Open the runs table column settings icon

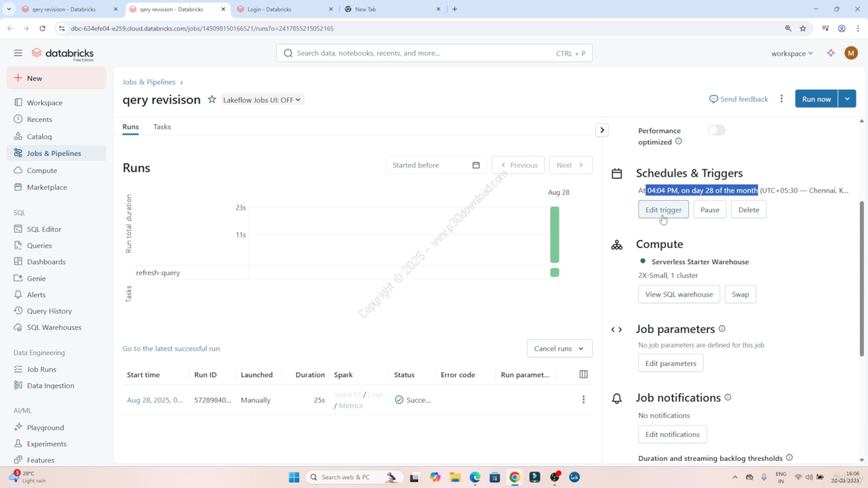pos(583,374)
